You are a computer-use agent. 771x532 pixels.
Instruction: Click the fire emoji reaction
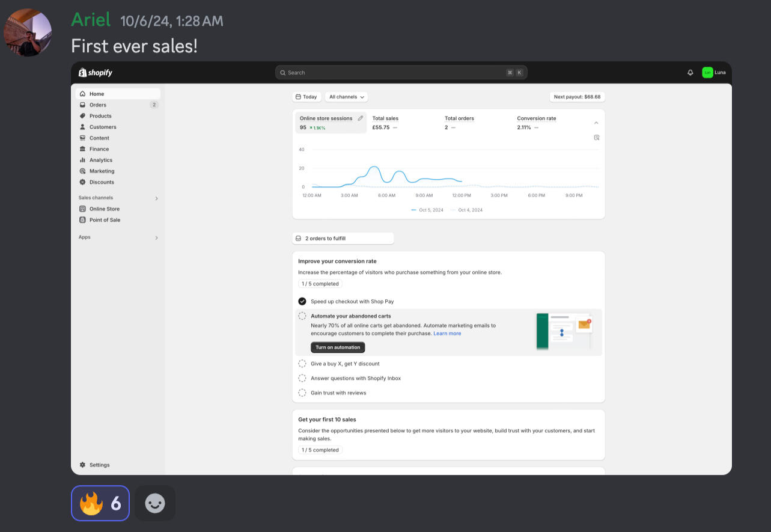click(x=100, y=503)
